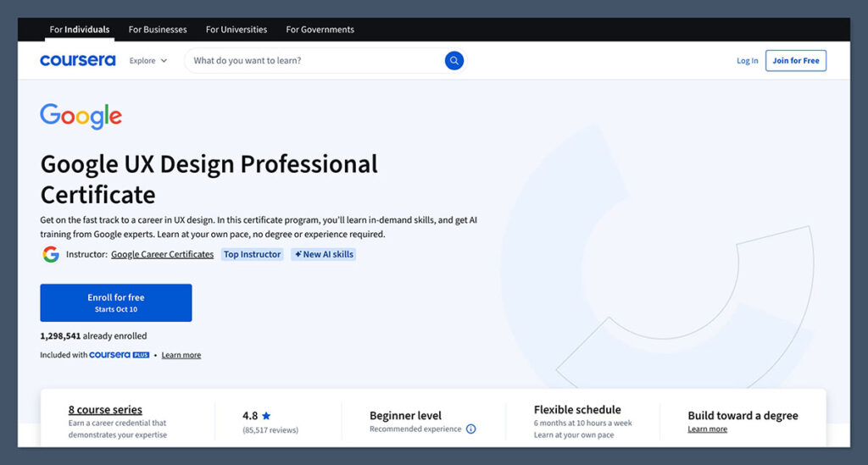Switch to the For Businesses tab
This screenshot has width=868, height=465.
pyautogui.click(x=158, y=30)
